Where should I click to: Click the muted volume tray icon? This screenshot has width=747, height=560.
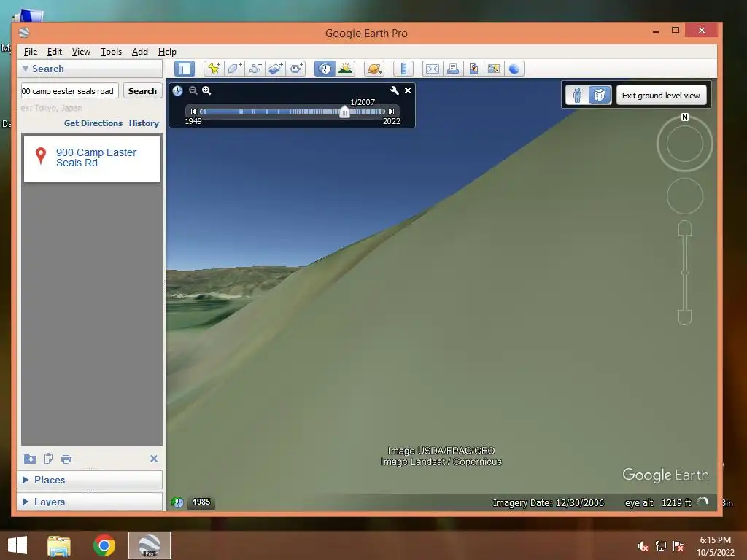point(643,546)
